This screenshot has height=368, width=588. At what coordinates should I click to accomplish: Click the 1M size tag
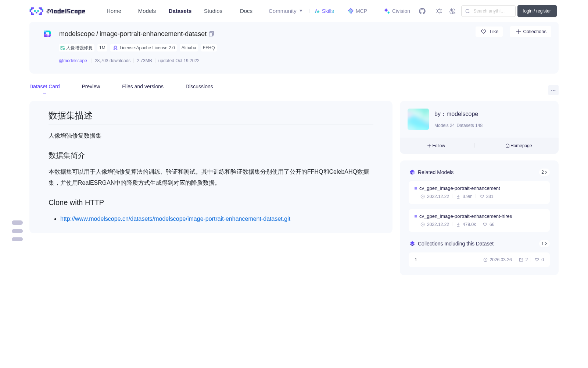(x=102, y=48)
